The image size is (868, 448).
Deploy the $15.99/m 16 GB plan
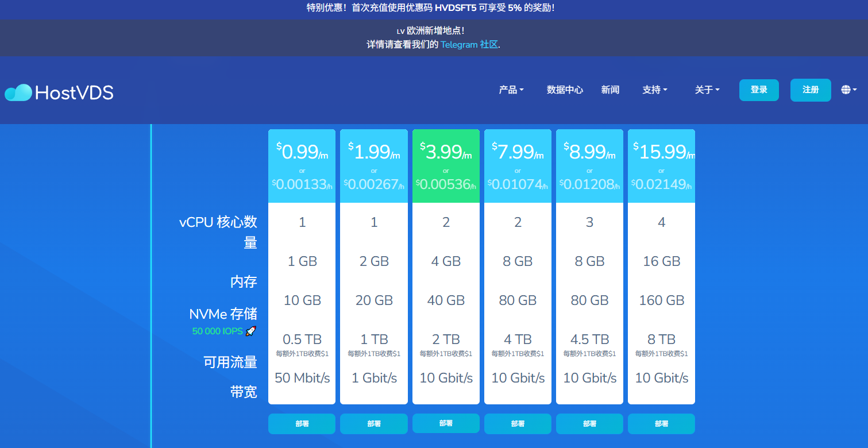click(661, 424)
